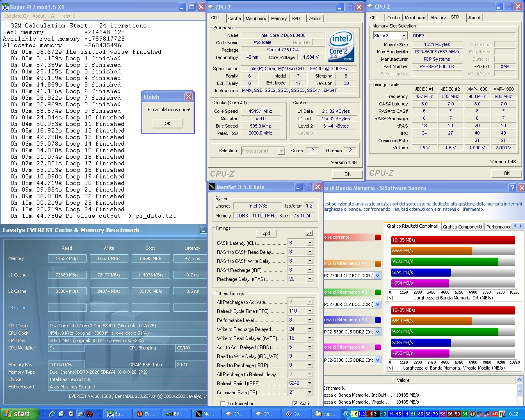This screenshot has width=525, height=420.
Task: Open the Help(H) menu in Super PI
Action: pos(68,16)
